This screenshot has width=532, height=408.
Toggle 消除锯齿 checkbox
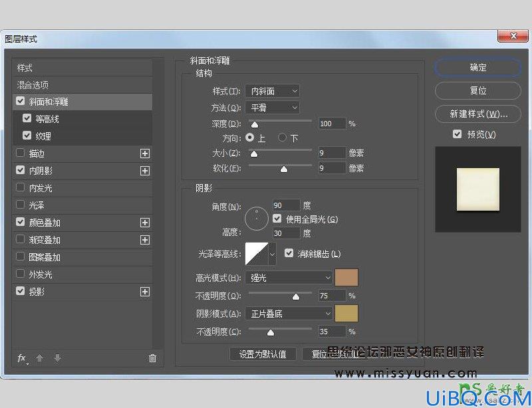pyautogui.click(x=289, y=253)
